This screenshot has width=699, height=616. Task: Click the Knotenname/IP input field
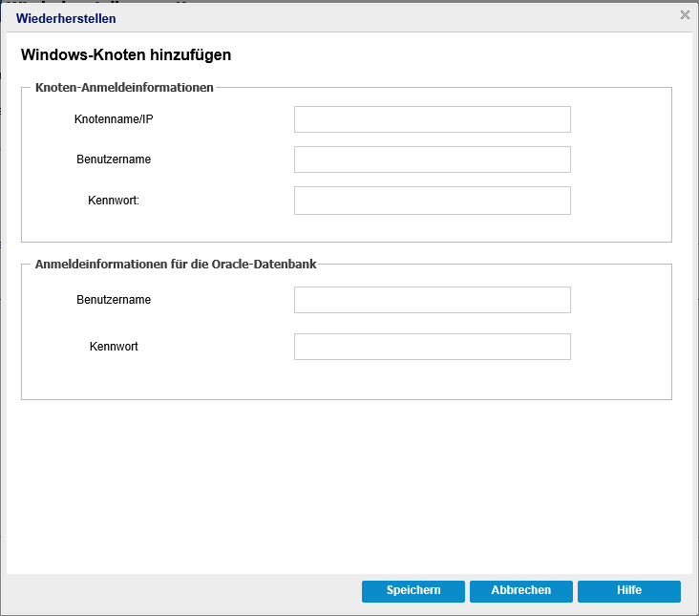(x=432, y=119)
